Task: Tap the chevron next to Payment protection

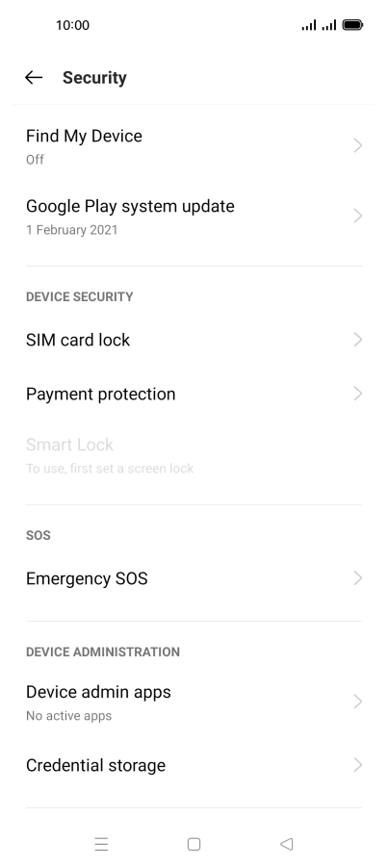Action: pos(357,394)
